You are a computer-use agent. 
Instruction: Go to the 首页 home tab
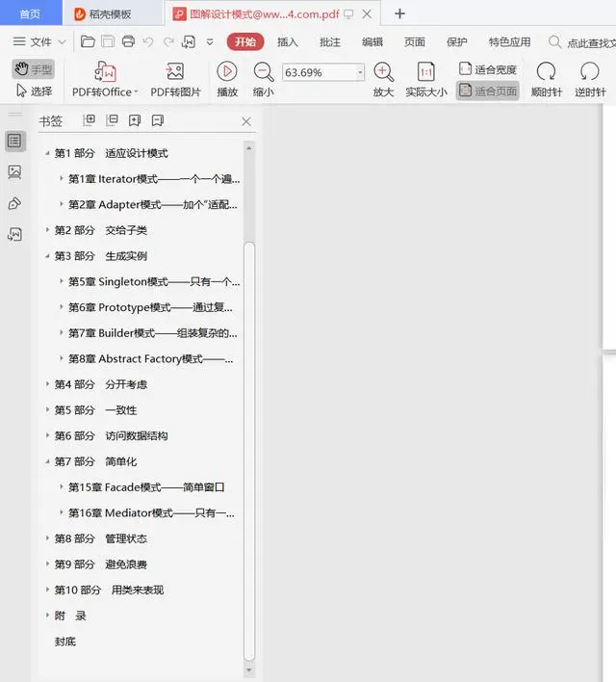(31, 13)
